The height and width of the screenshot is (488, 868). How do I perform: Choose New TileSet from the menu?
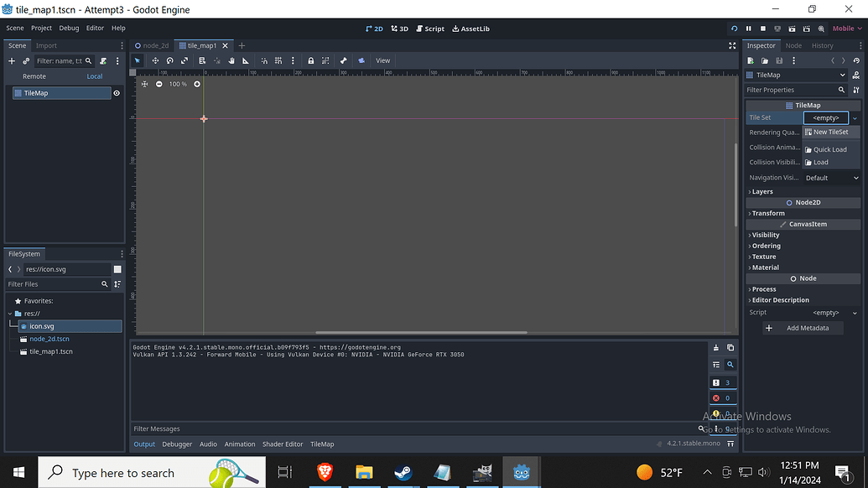tap(830, 132)
